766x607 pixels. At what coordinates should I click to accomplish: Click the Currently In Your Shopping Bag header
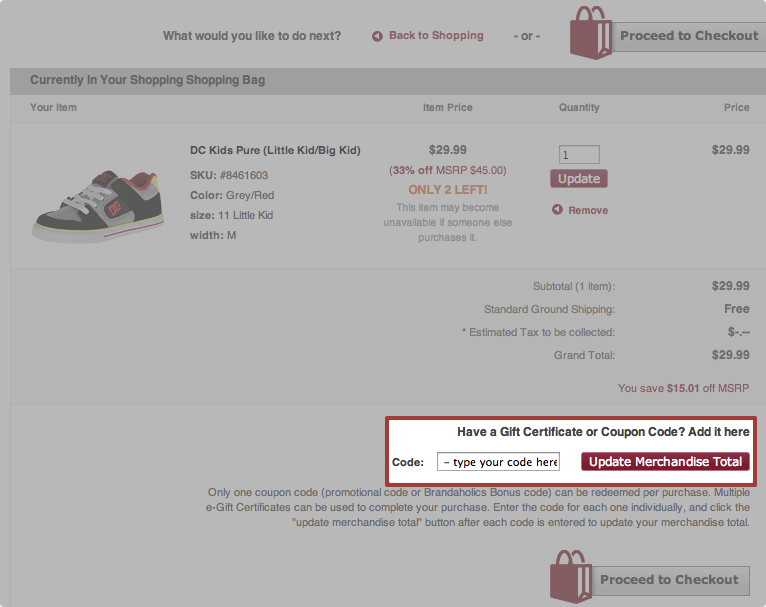147,80
